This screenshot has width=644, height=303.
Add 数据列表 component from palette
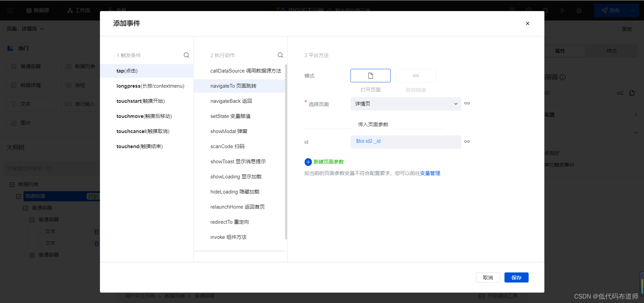pyautogui.click(x=81, y=67)
